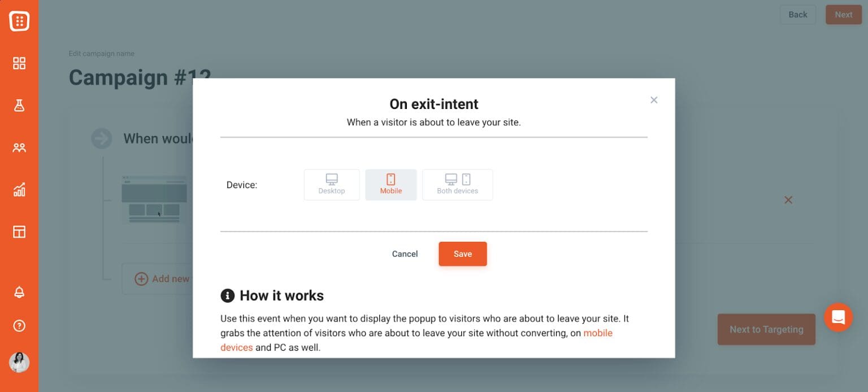Cancel the exit-intent dialog
This screenshot has width=868, height=392.
(x=405, y=254)
